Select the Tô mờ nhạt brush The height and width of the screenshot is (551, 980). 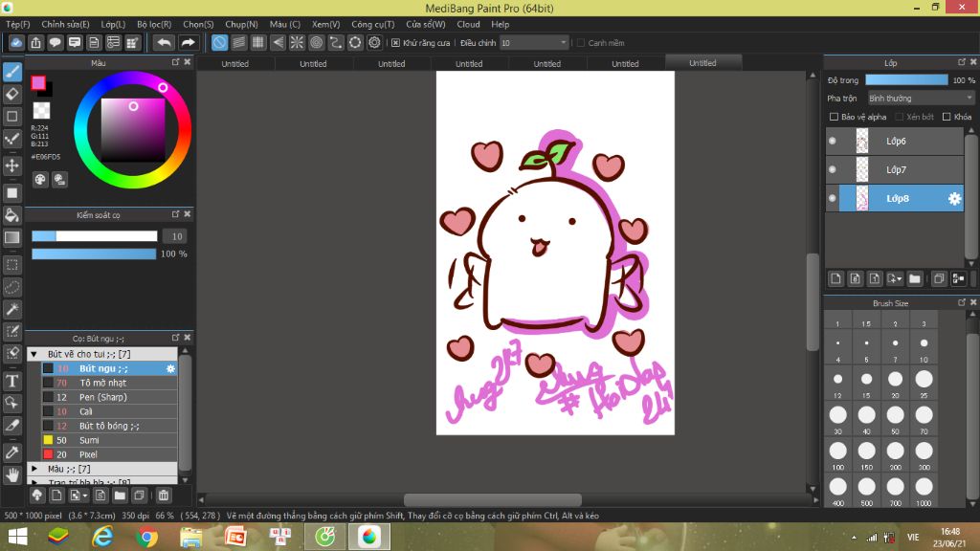click(109, 383)
